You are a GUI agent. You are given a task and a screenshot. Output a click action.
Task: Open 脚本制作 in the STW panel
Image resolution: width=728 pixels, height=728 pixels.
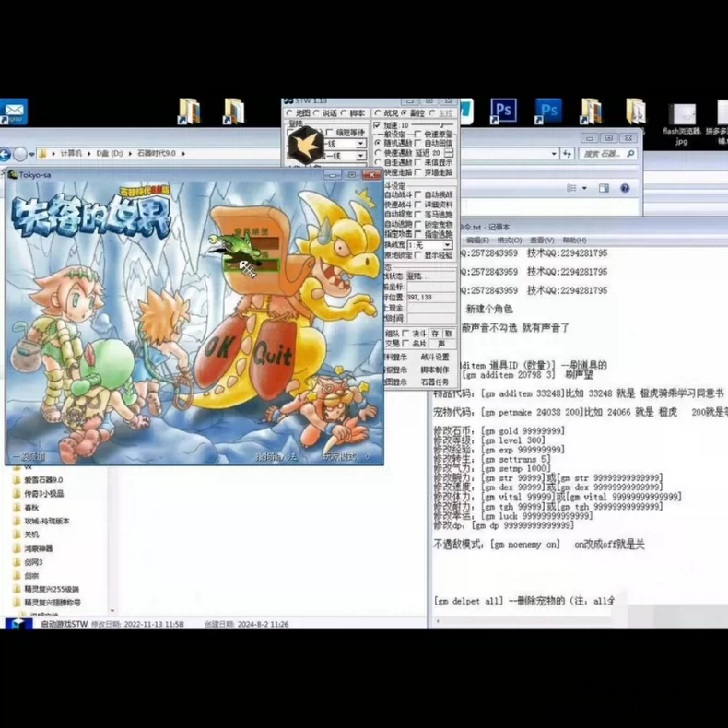point(435,370)
